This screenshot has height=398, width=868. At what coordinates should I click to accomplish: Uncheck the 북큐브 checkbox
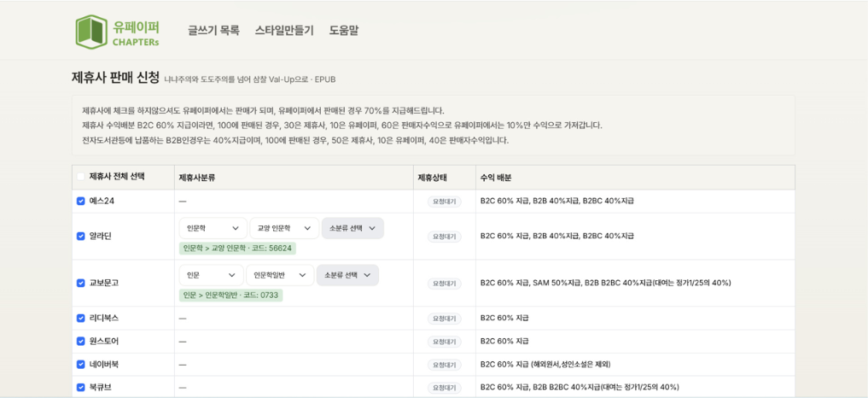(81, 387)
